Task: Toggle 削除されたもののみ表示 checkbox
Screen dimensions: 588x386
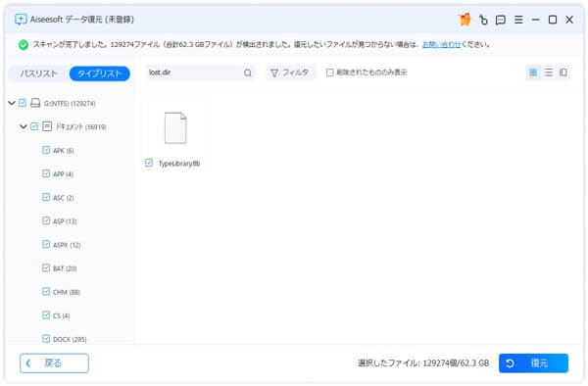Action: click(329, 72)
